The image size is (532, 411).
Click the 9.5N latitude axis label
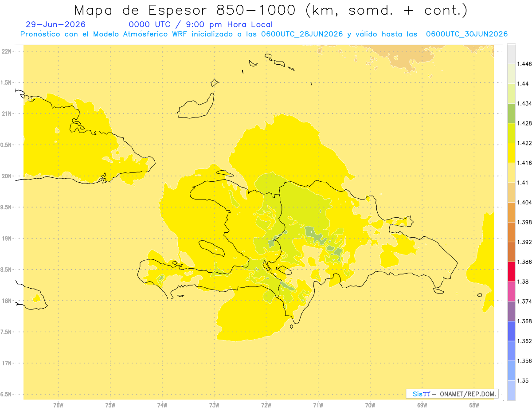pyautogui.click(x=6, y=207)
